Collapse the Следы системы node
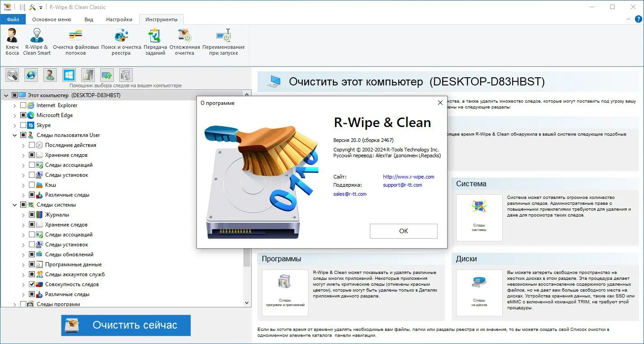Image resolution: width=644 pixels, height=344 pixels. pos(15,205)
